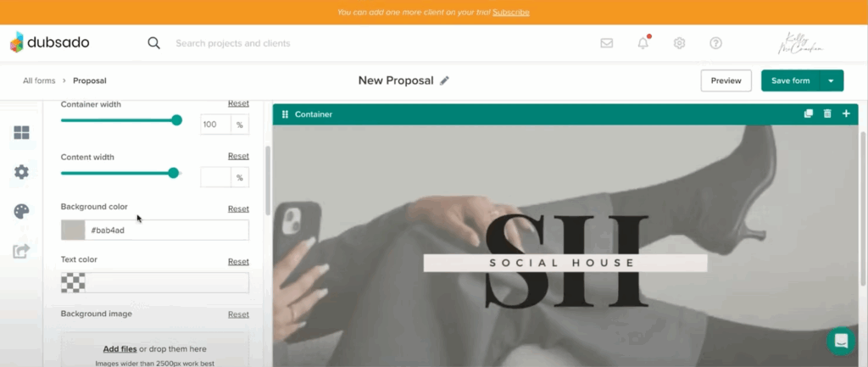Click the Container width slider handle
This screenshot has height=367, width=868.
click(x=176, y=120)
